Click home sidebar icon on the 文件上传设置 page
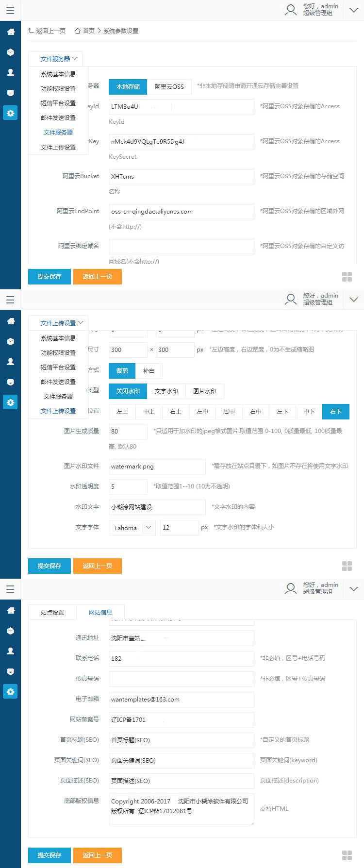Image resolution: width=364 pixels, height=868 pixels. pyautogui.click(x=10, y=321)
